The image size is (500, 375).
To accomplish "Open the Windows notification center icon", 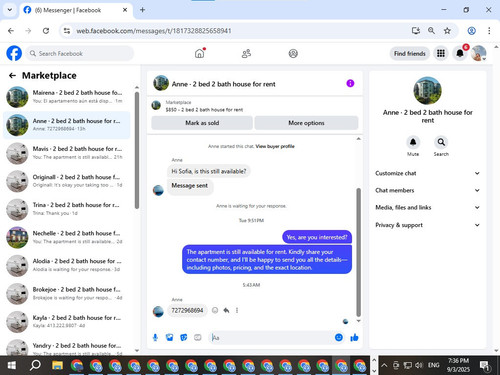I will [485, 366].
